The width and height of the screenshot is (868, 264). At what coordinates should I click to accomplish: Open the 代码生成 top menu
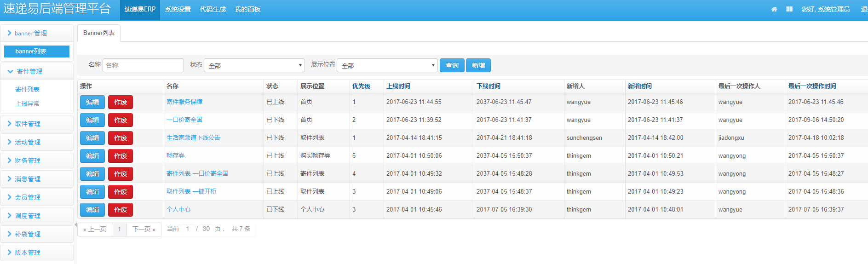click(213, 10)
